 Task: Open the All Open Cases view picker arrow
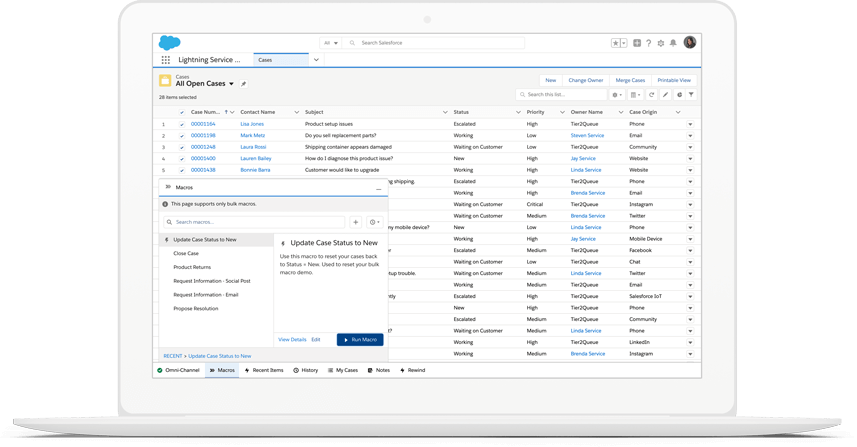(231, 84)
